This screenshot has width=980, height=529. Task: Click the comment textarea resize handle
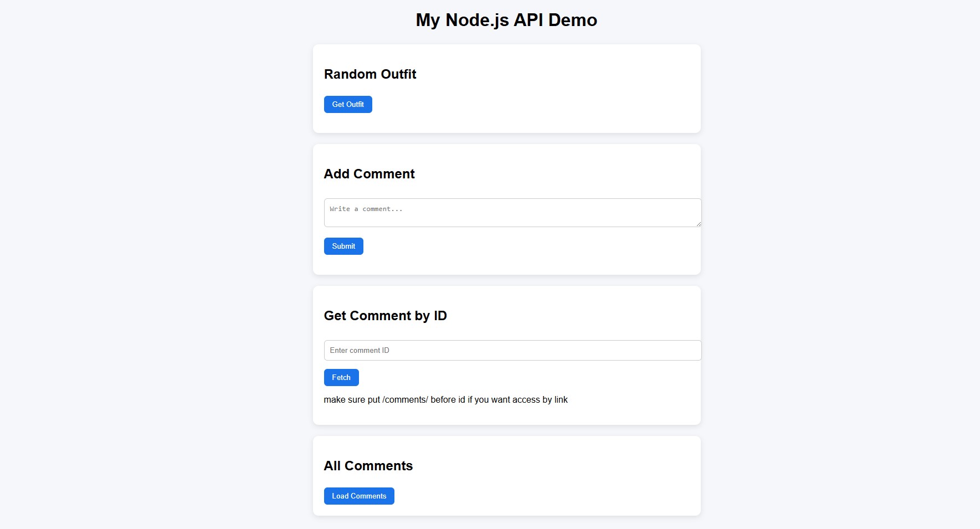coord(699,224)
